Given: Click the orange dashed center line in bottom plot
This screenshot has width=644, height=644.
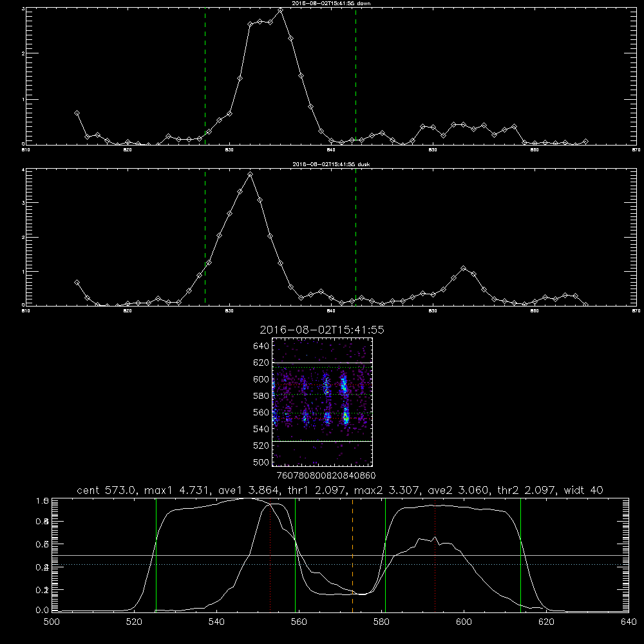Looking at the screenshot, I should point(352,554).
